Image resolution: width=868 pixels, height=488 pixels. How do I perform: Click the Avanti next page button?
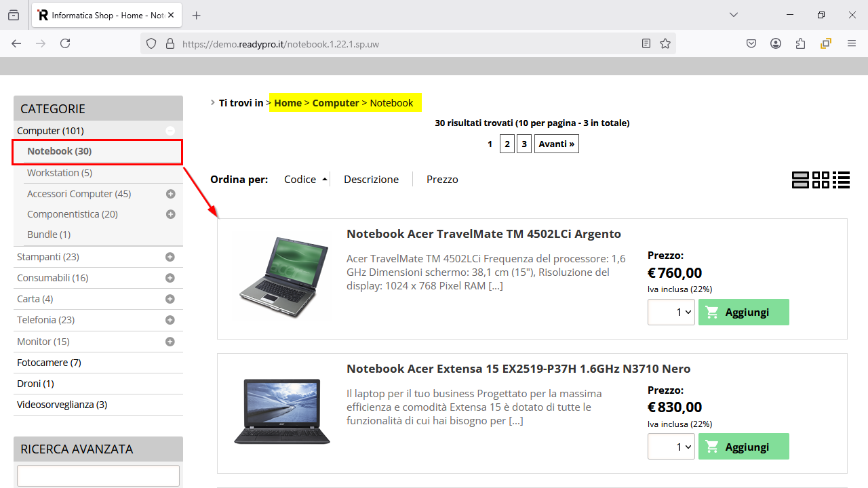[557, 144]
